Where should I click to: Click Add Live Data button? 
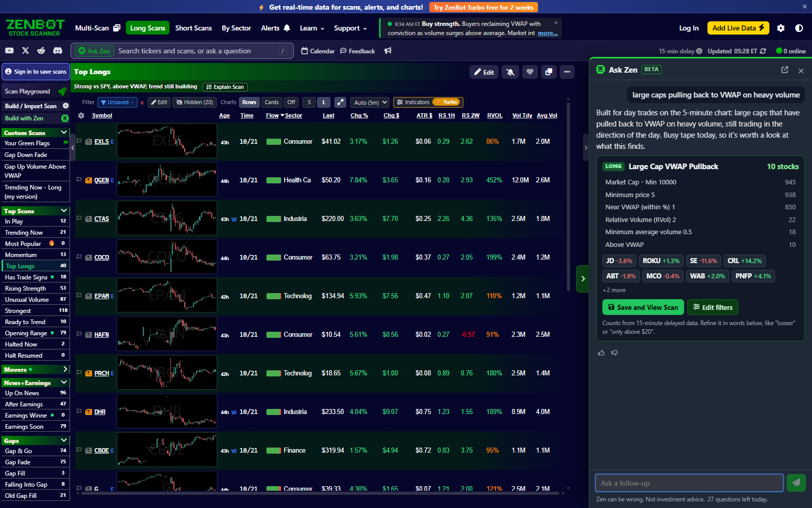738,28
